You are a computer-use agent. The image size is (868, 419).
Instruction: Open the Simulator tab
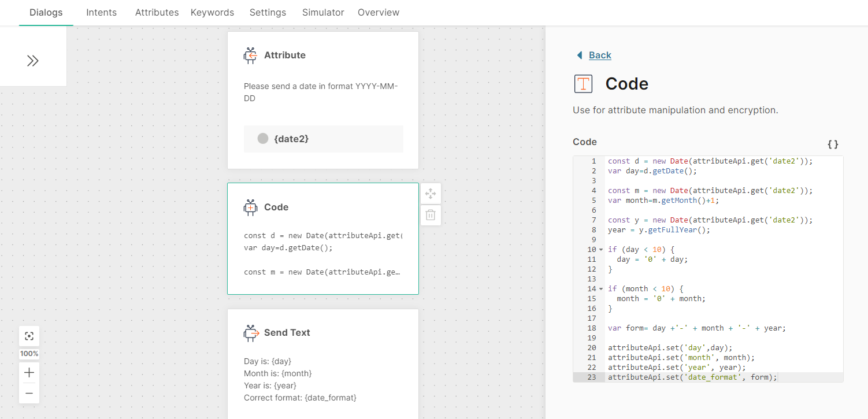point(323,12)
